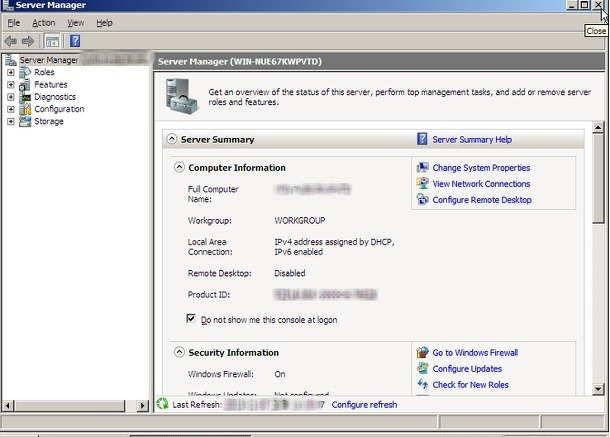This screenshot has height=437, width=610.
Task: Expand the Roles tree node
Action: click(11, 72)
